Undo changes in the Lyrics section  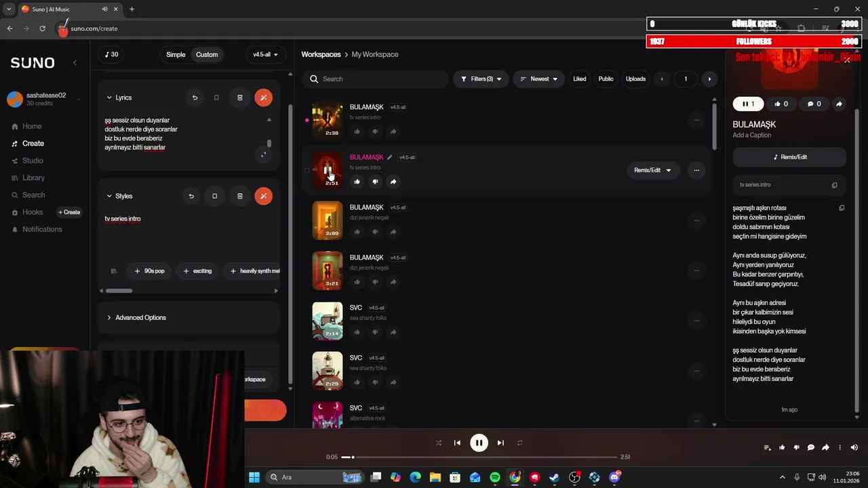coord(195,98)
